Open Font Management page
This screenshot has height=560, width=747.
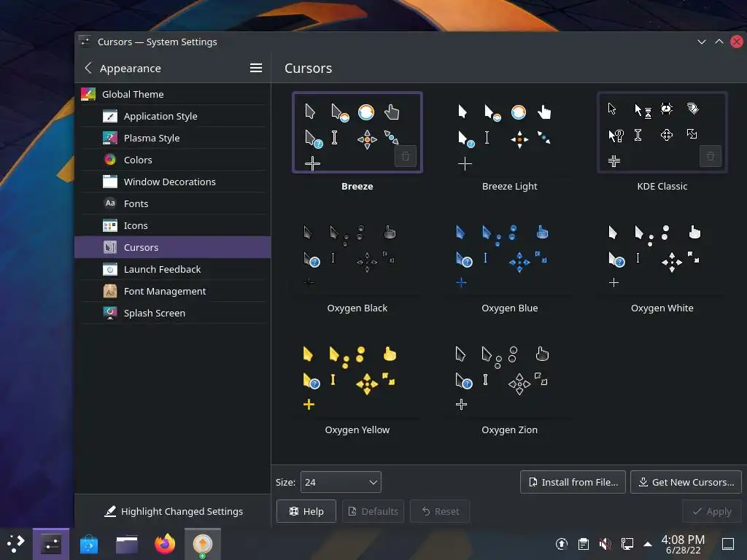coord(172,291)
